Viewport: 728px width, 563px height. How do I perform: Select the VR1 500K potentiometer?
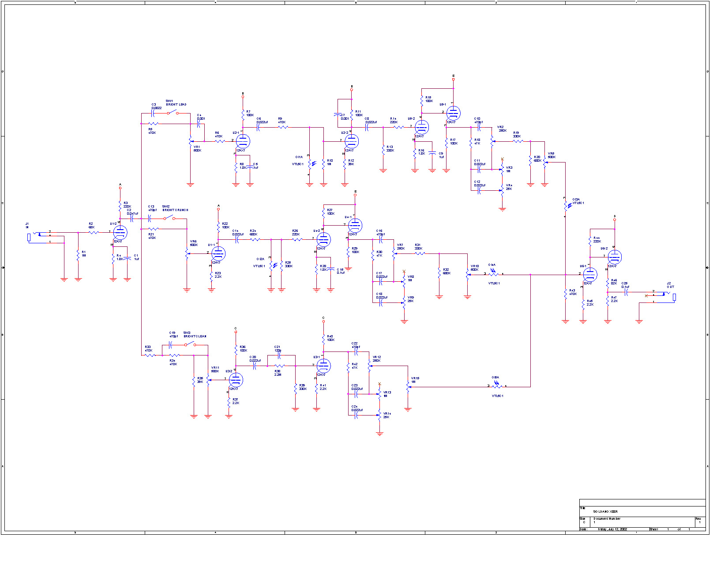point(190,142)
